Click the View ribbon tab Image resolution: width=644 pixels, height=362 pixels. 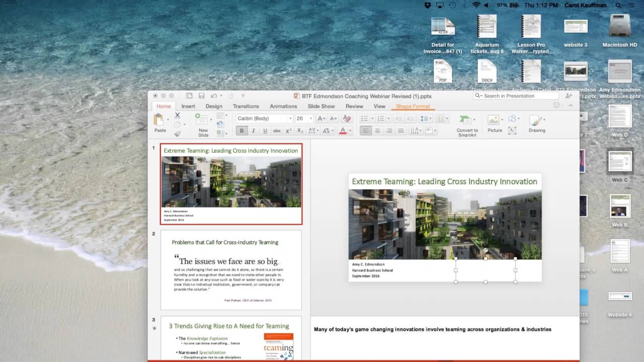tap(379, 106)
